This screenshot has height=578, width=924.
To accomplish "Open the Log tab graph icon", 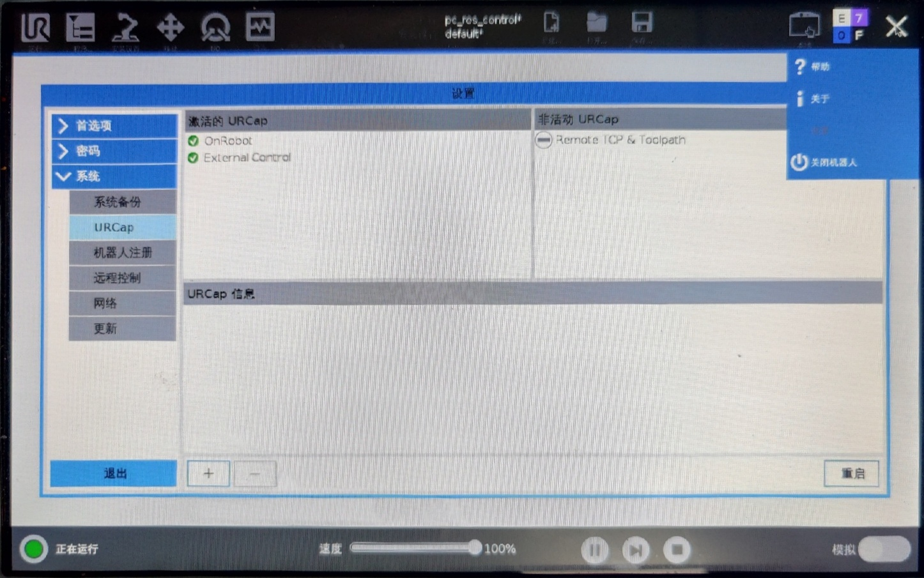I will (x=261, y=27).
